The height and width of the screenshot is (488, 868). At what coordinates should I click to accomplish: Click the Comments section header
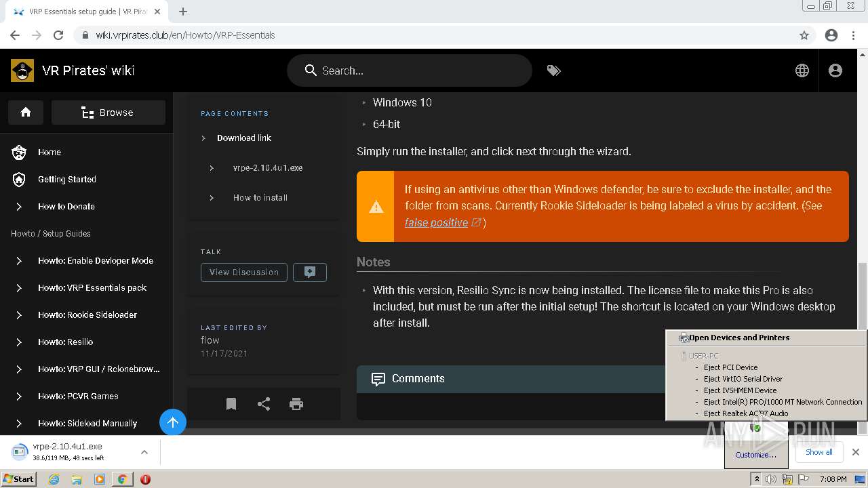(x=511, y=379)
